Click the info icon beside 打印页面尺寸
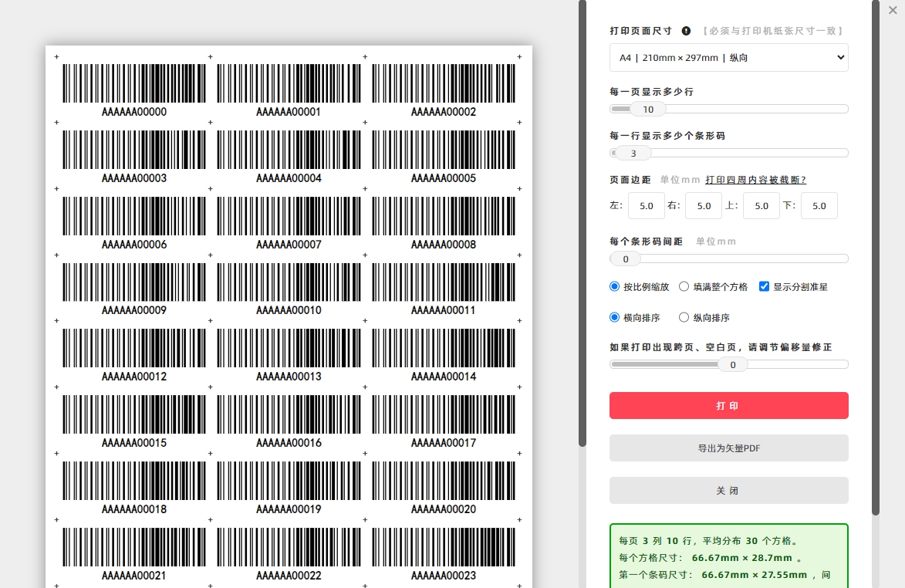The height and width of the screenshot is (588, 905). point(686,31)
